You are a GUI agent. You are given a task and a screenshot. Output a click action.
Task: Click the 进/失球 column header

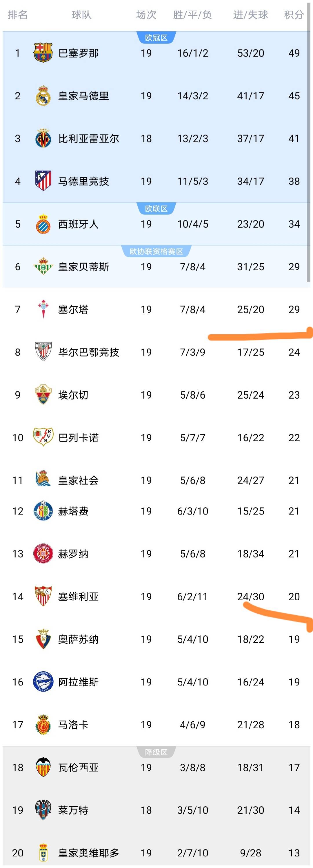click(x=250, y=15)
